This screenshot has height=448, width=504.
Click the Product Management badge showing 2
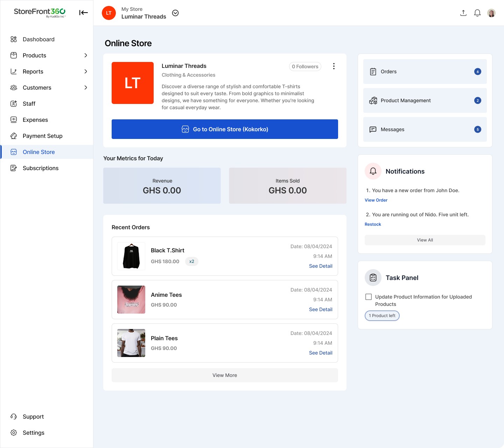(478, 100)
